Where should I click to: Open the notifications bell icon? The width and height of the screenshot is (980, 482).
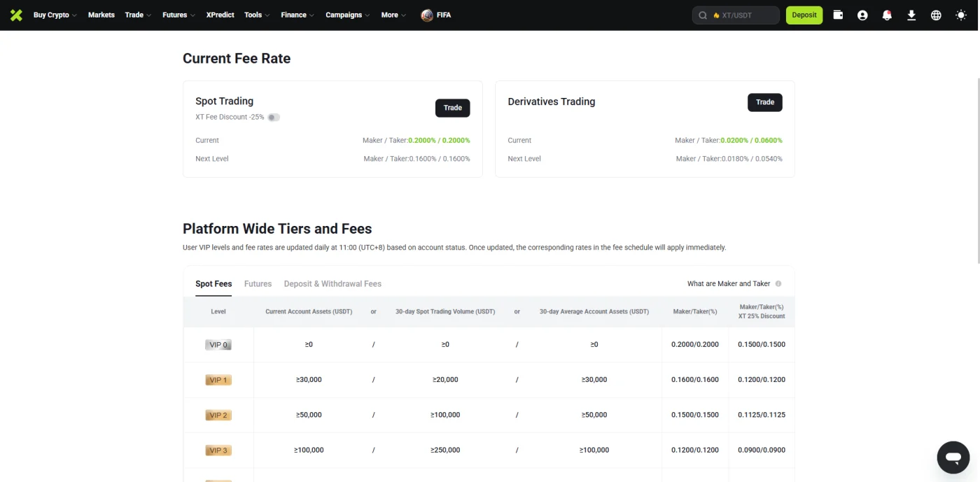887,15
